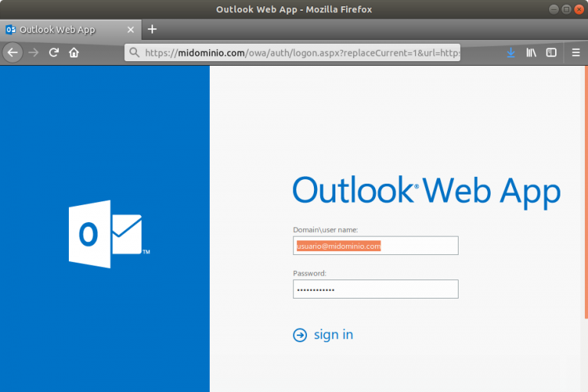The height and width of the screenshot is (392, 588).
Task: Click the search magnifier in address bar
Action: click(134, 53)
